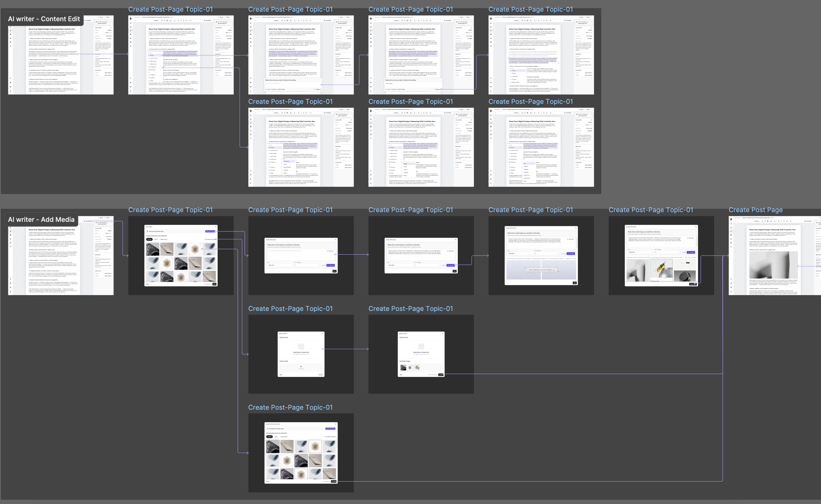The image size is (821, 504).
Task: Select the Savia brand tab in Add Media dialog
Action: coord(156,240)
